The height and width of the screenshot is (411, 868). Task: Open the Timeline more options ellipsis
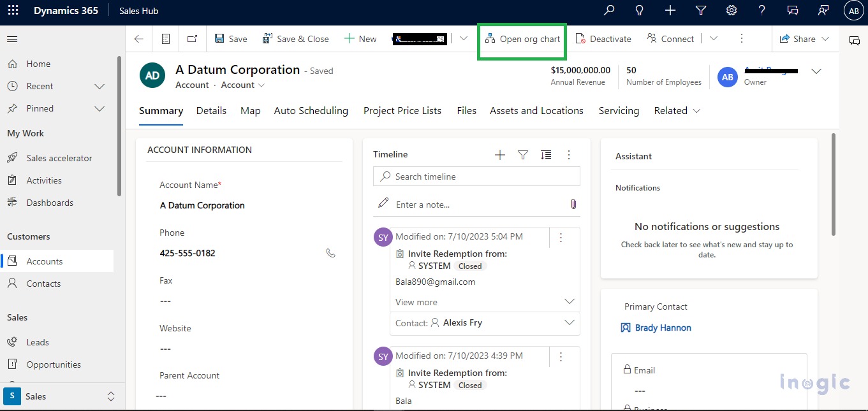[569, 154]
